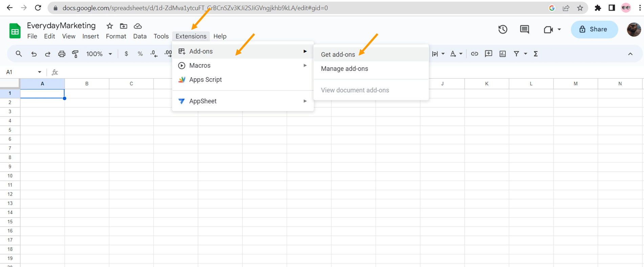Format as currency dollar button
Viewport: 644px width, 267px height.
point(126,54)
